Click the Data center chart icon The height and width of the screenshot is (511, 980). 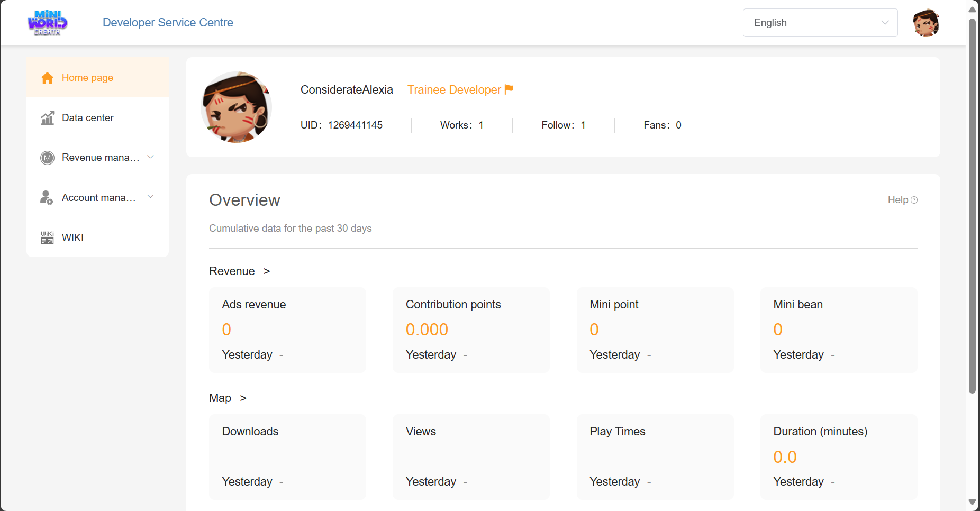click(x=47, y=118)
